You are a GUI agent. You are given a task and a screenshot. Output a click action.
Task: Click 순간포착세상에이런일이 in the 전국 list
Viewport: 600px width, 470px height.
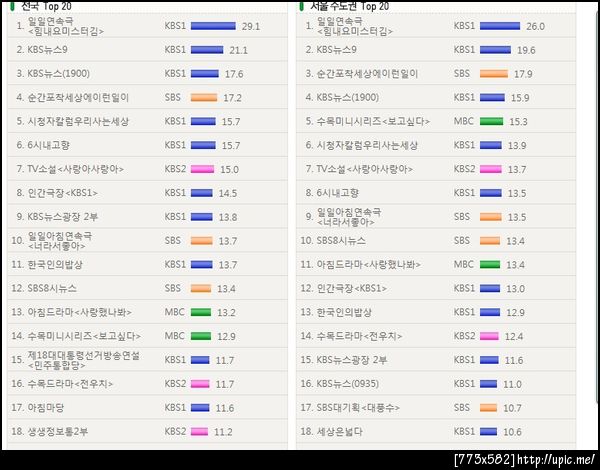pyautogui.click(x=78, y=97)
